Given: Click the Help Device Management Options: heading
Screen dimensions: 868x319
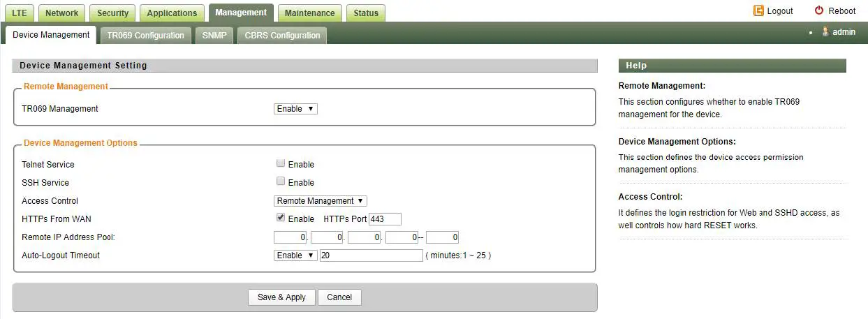Looking at the screenshot, I should tap(677, 142).
